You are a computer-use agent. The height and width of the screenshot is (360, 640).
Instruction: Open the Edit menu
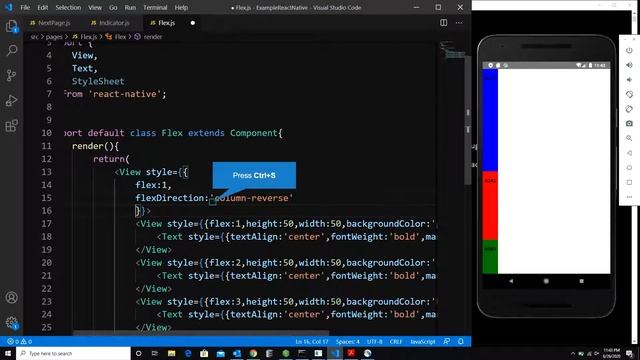click(x=42, y=7)
